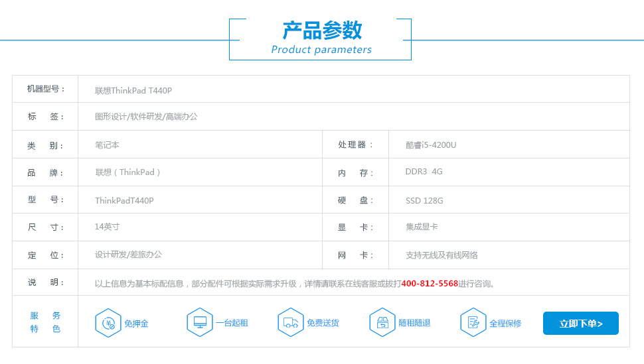Screen dimensions: 644x364
Task: Click the phone number 400-812-5568
Action: [430, 284]
